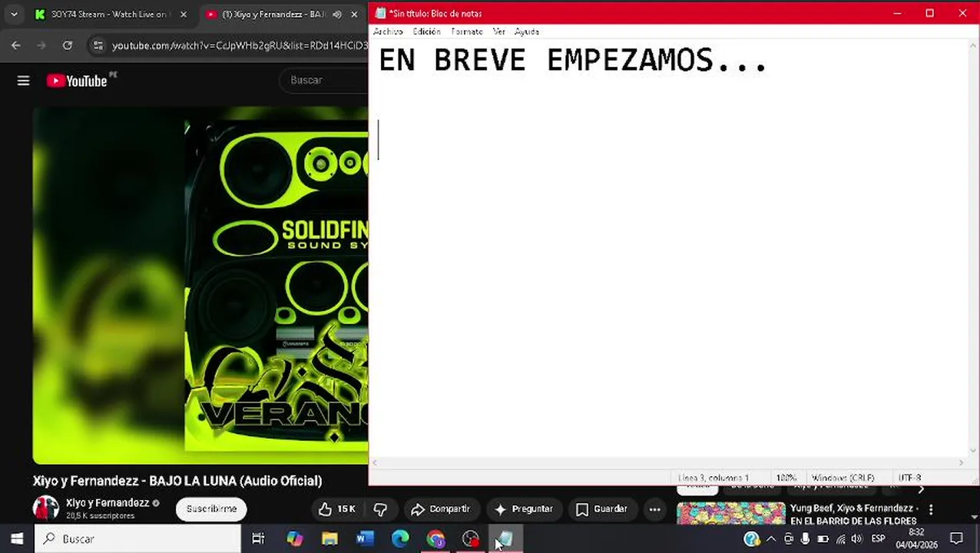Open battery status in system tray
The image size is (980, 553).
[823, 539]
